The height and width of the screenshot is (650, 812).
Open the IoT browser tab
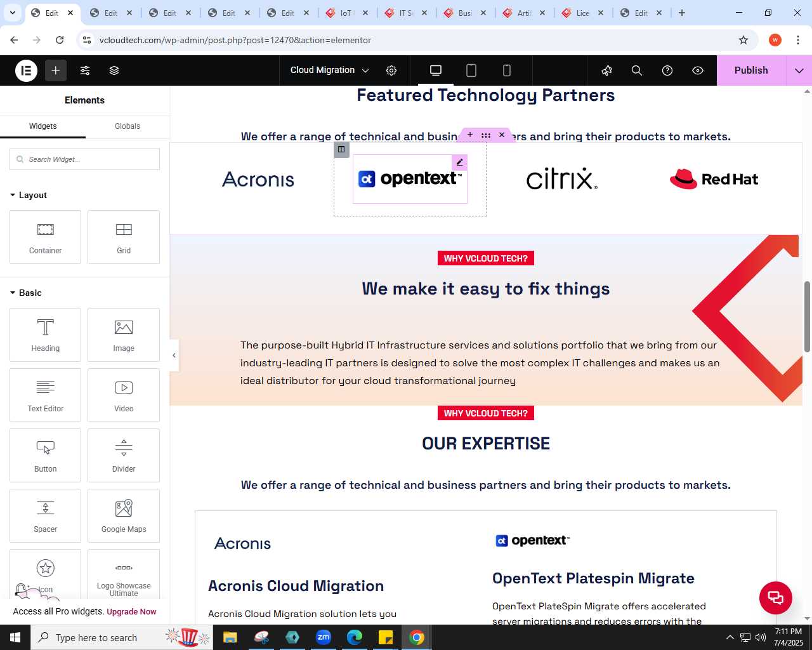pyautogui.click(x=347, y=13)
